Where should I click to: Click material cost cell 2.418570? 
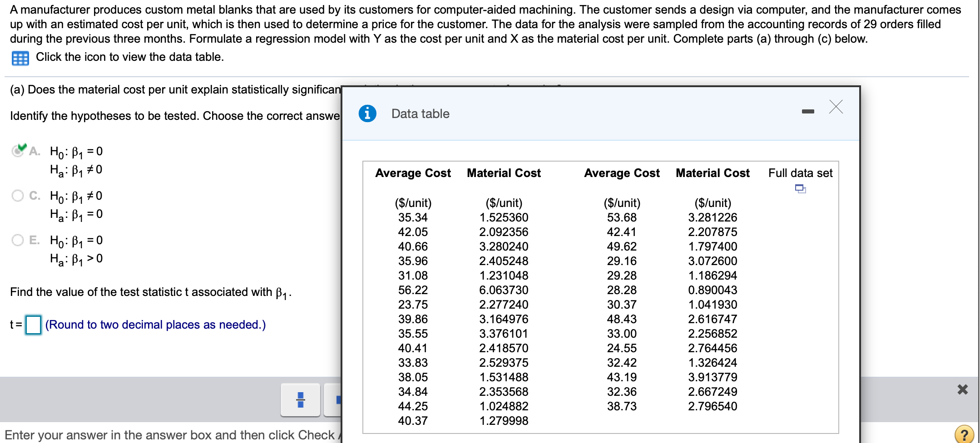coord(504,348)
